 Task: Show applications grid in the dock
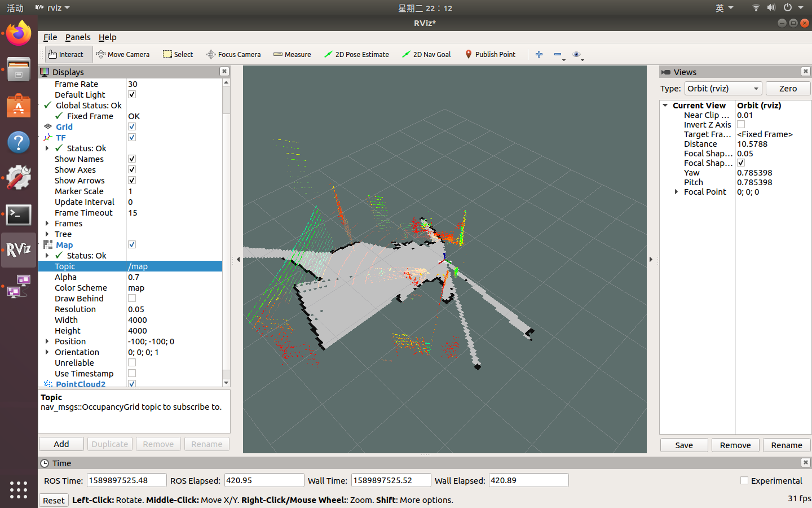point(19,489)
